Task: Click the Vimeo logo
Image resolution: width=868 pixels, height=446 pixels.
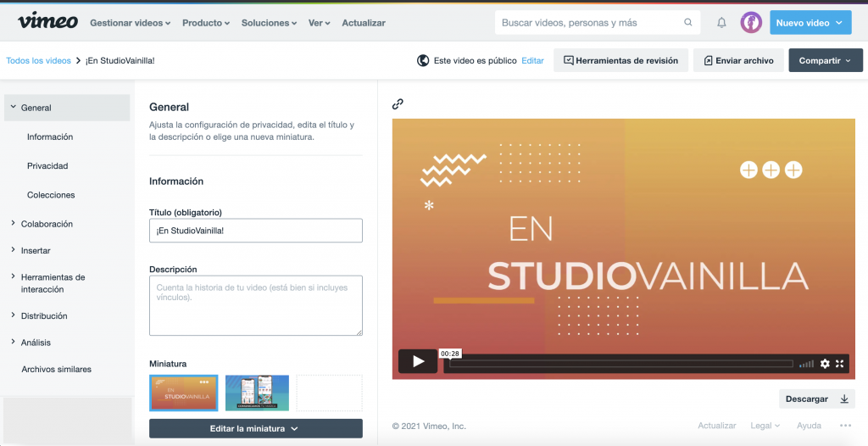Action: (48, 22)
